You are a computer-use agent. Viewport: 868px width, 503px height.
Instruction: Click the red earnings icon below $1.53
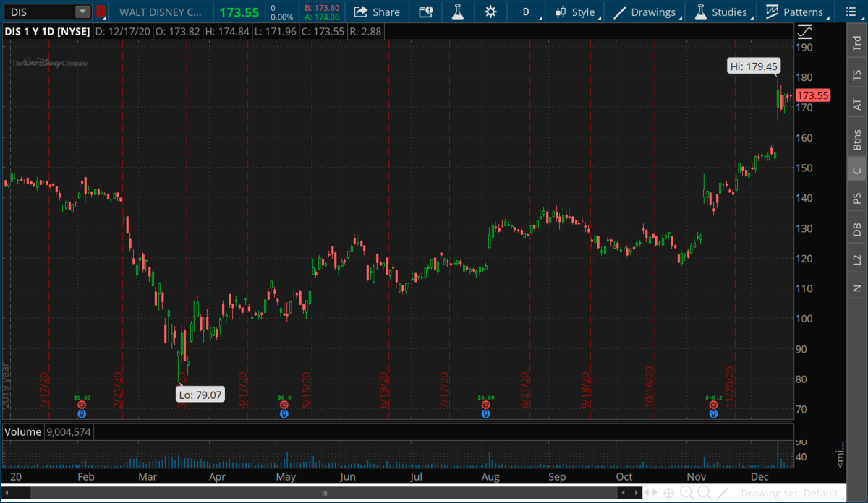(x=82, y=406)
